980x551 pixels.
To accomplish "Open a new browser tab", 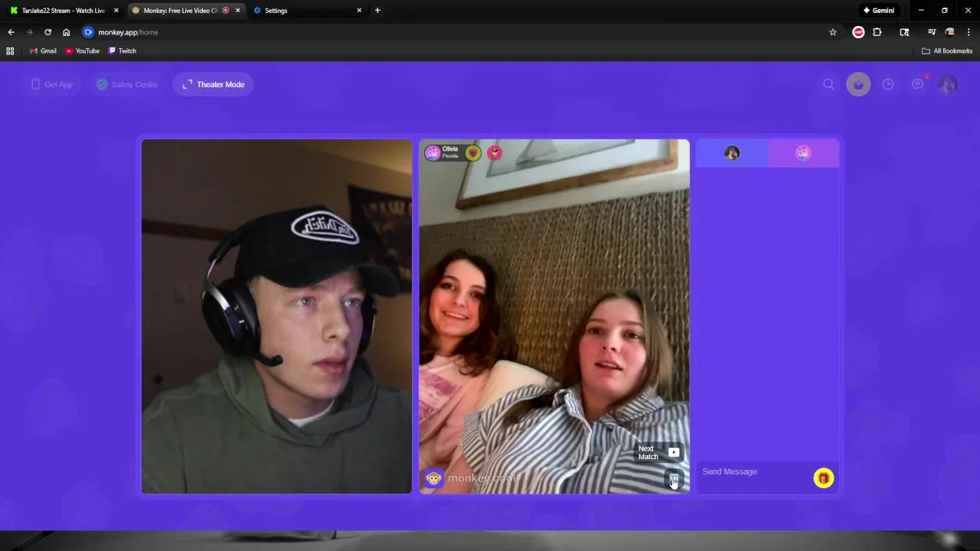I will click(377, 11).
